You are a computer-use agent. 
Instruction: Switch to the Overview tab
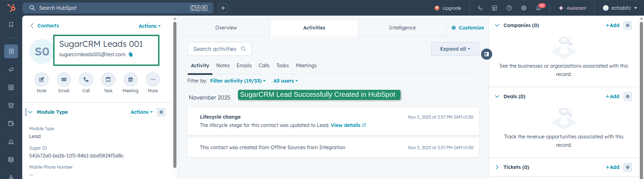tap(226, 28)
